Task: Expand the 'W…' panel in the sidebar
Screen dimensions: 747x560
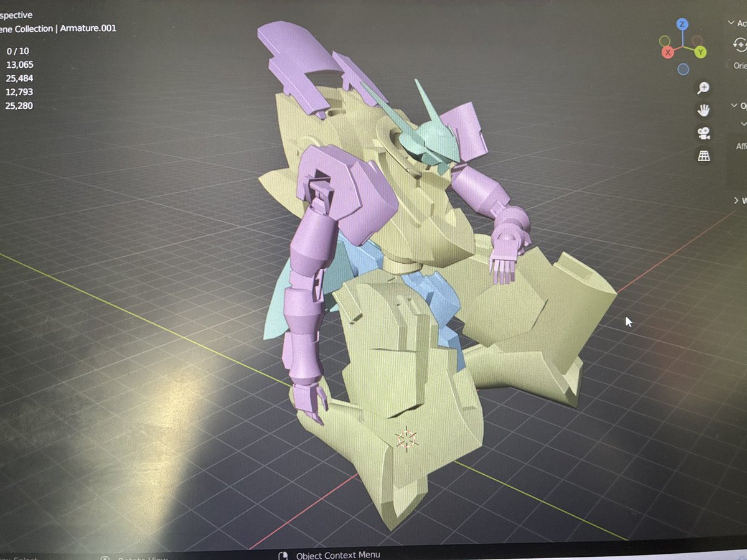Action: coord(736,200)
